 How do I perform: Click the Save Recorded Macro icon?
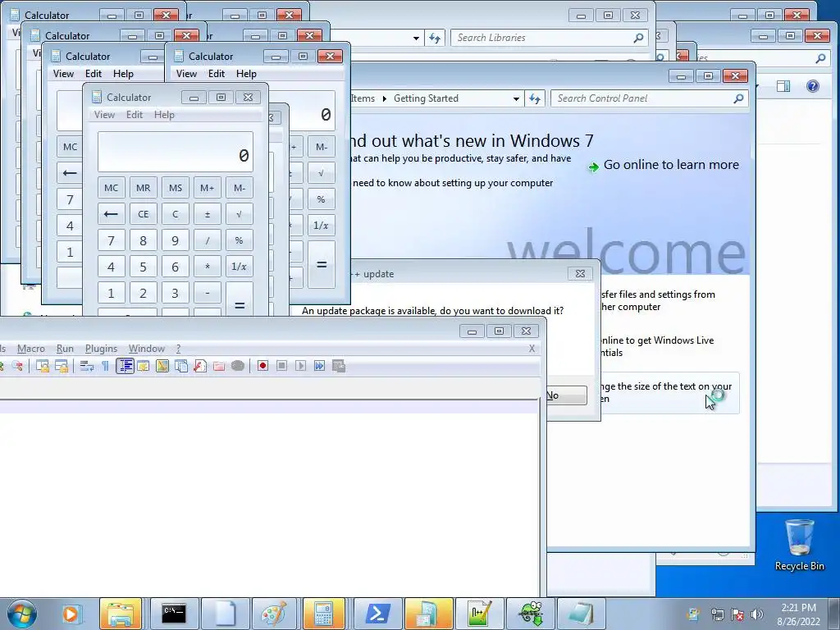point(339,366)
